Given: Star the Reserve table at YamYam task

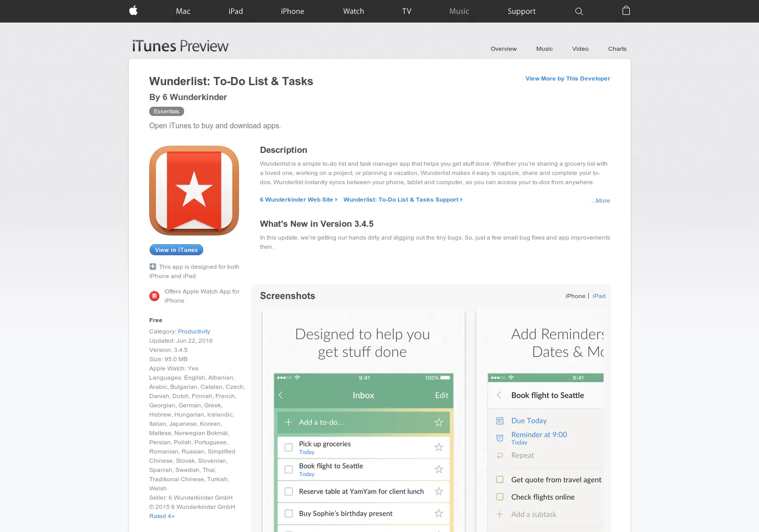Looking at the screenshot, I should (x=438, y=491).
